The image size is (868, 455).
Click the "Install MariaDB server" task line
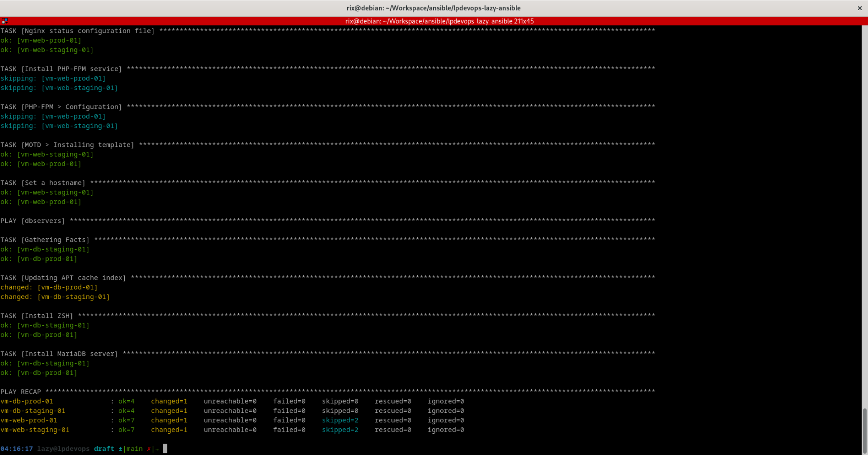click(59, 354)
